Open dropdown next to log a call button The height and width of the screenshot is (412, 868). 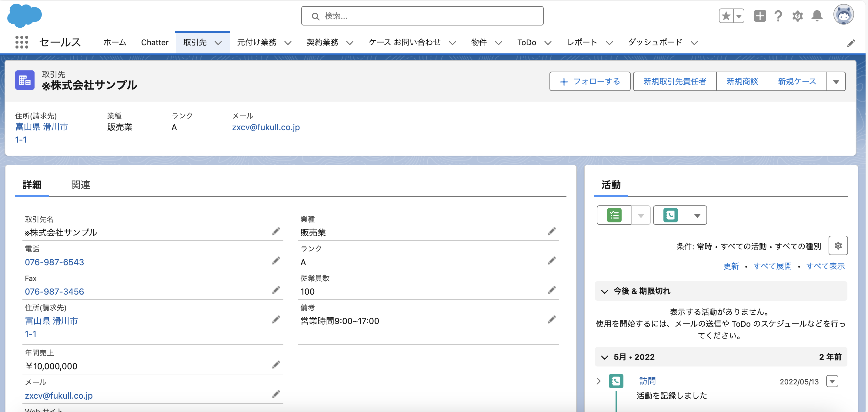point(697,215)
